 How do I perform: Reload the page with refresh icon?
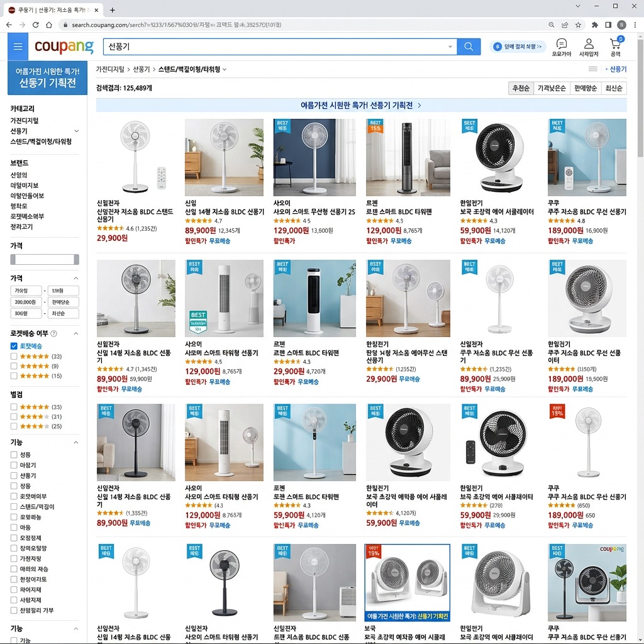[x=36, y=25]
